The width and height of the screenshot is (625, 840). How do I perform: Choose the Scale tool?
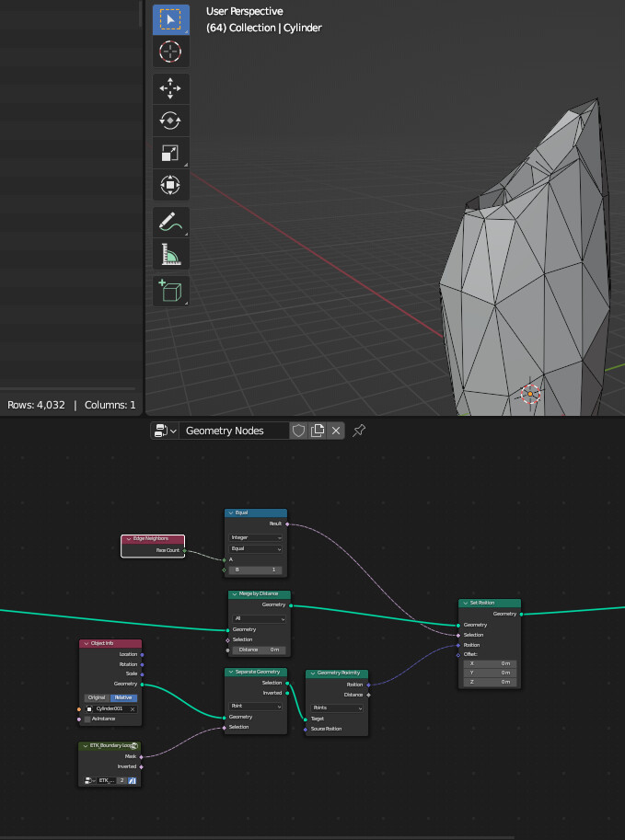click(170, 153)
